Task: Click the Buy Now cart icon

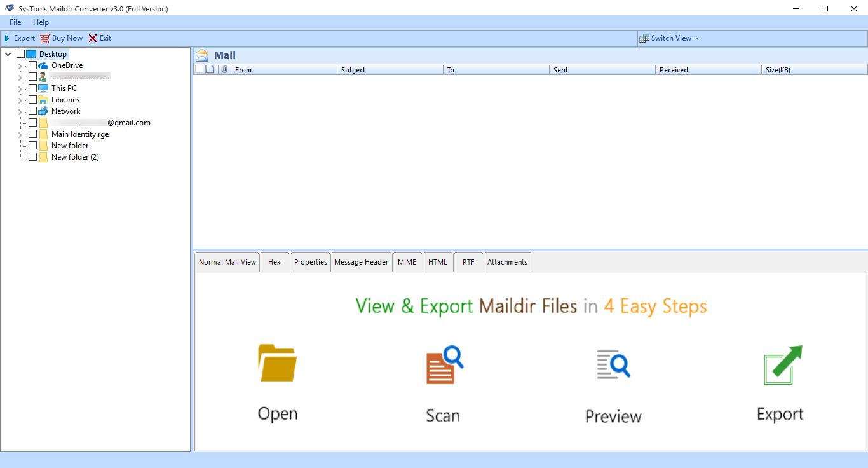Action: pos(44,38)
